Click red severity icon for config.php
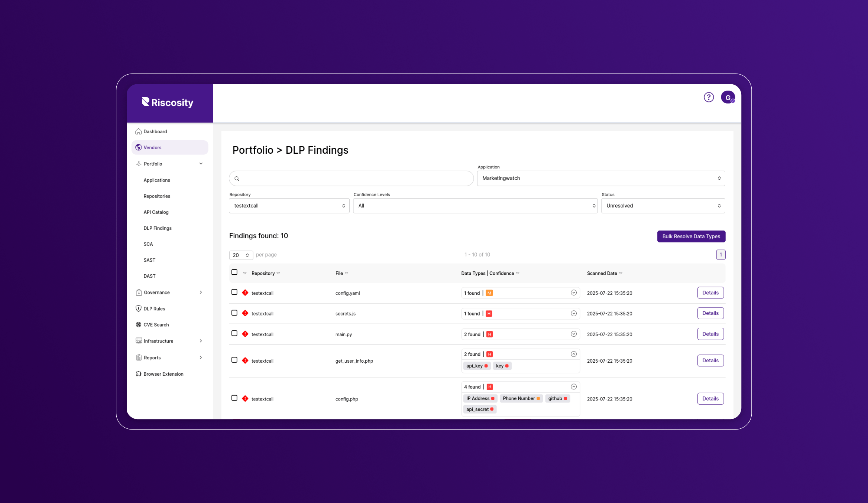Image resolution: width=868 pixels, height=503 pixels. pyautogui.click(x=245, y=399)
